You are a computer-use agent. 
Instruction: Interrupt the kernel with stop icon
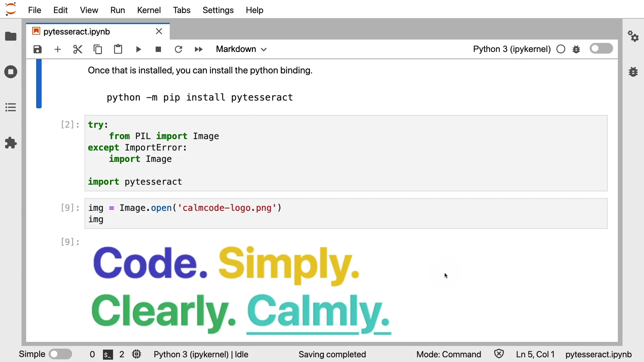159,50
